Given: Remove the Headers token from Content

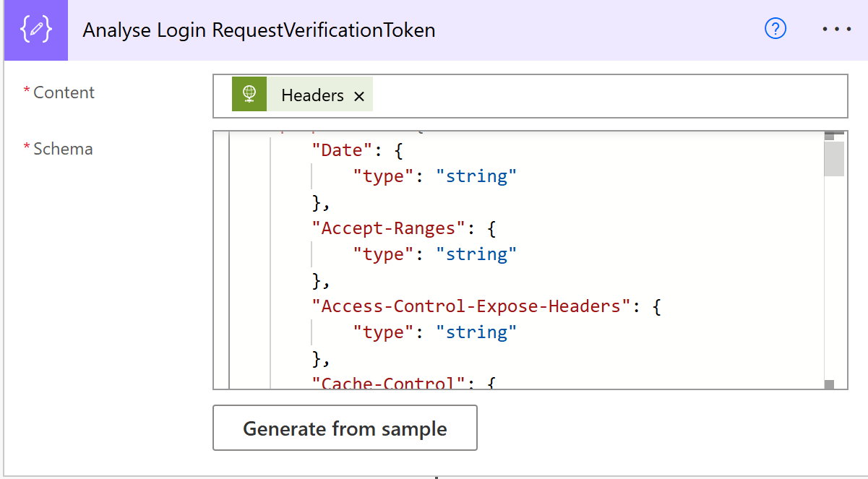Looking at the screenshot, I should coord(359,96).
